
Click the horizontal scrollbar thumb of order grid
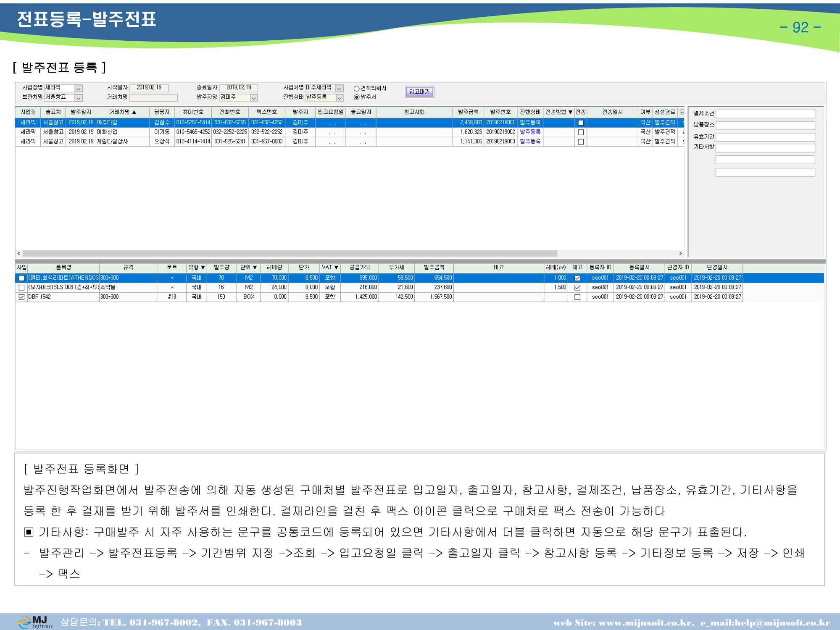point(290,254)
